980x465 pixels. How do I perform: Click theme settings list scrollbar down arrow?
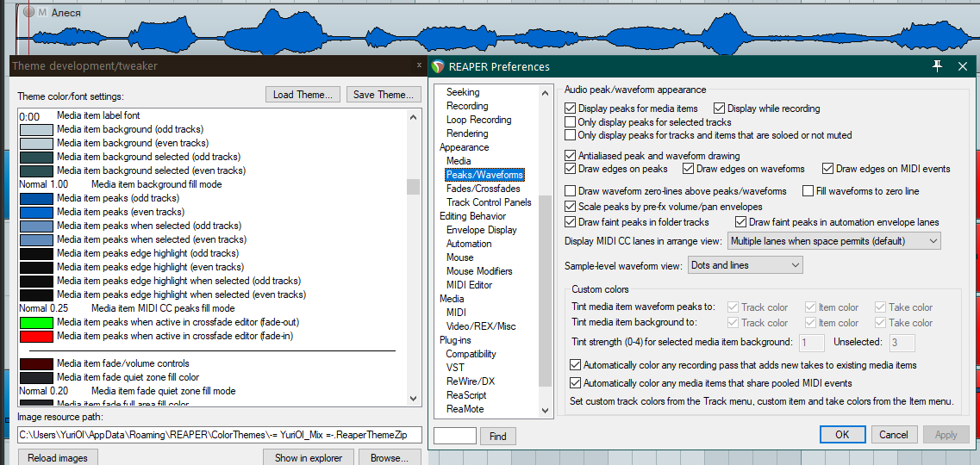point(413,398)
